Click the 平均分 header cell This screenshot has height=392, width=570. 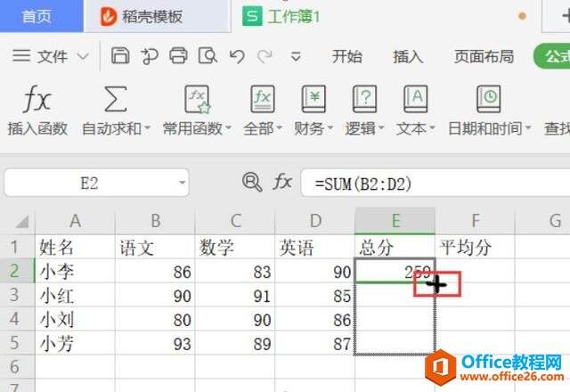475,247
